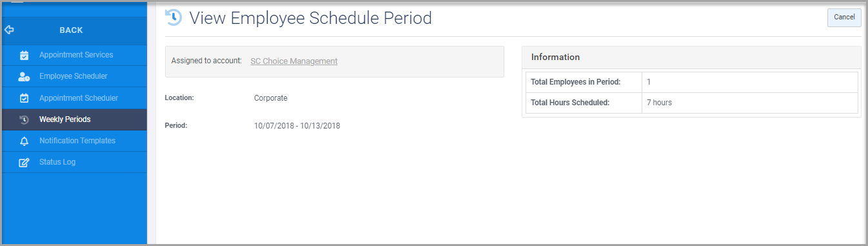Click the period date range 10/07/2018 - 10/13/2018

297,126
